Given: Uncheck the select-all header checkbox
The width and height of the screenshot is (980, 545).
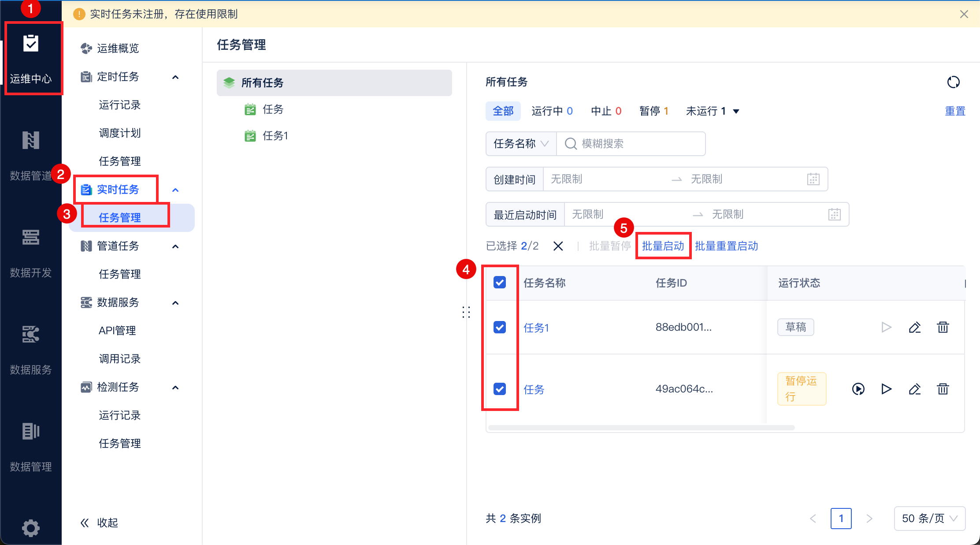Looking at the screenshot, I should 500,283.
